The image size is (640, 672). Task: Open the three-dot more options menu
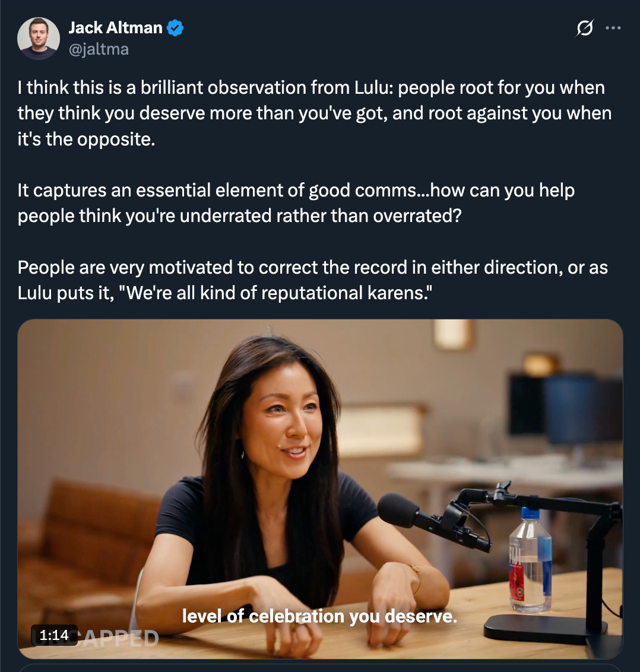613,28
